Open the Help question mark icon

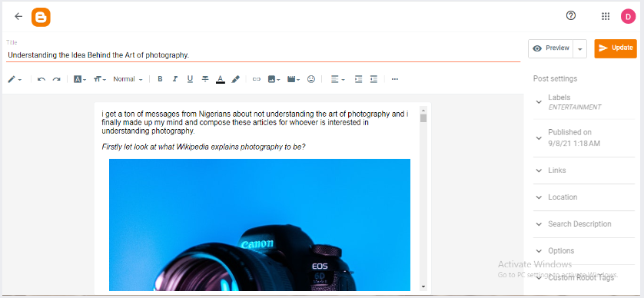pos(571,15)
